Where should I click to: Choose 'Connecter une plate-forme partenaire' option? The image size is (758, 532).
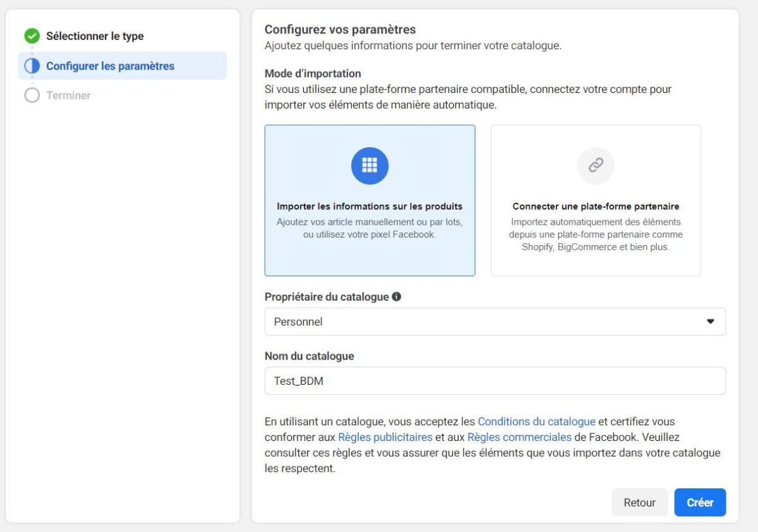[x=596, y=206]
